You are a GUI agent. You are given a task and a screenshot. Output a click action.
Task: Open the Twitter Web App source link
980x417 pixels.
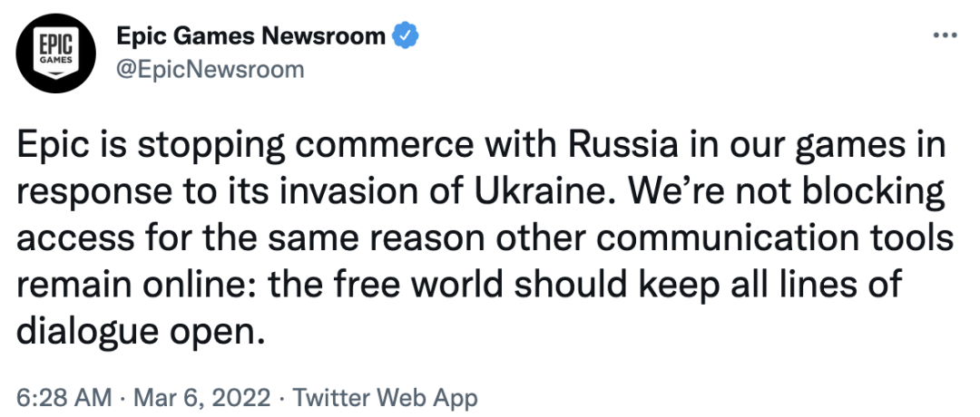[x=385, y=397]
